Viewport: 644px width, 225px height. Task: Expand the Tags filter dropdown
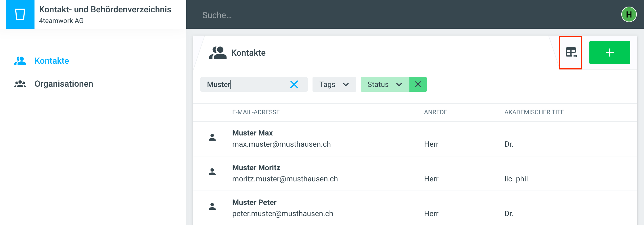(334, 84)
